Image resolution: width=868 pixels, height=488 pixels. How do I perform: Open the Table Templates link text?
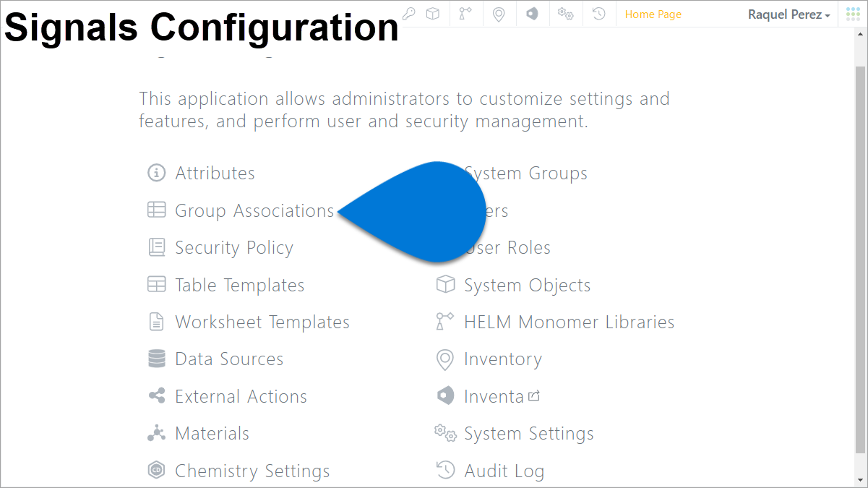pyautogui.click(x=239, y=285)
